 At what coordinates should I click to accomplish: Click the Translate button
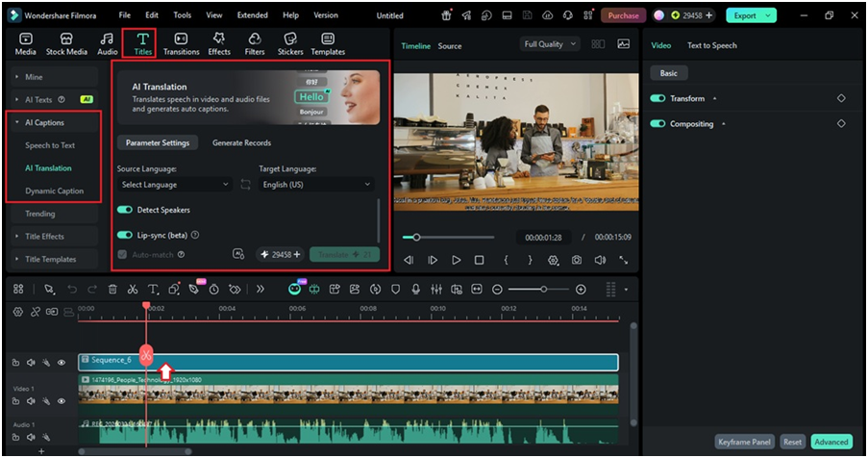(344, 255)
